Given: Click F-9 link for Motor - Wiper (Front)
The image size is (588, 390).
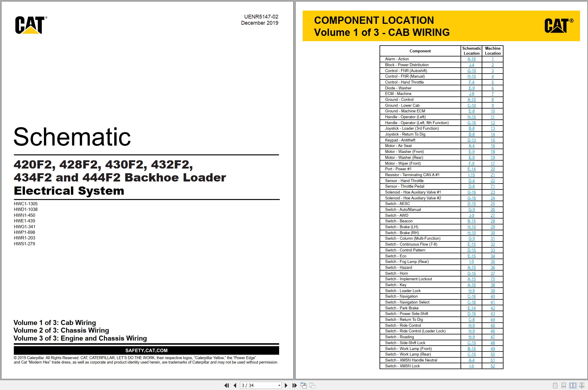Looking at the screenshot, I should 471,163.
